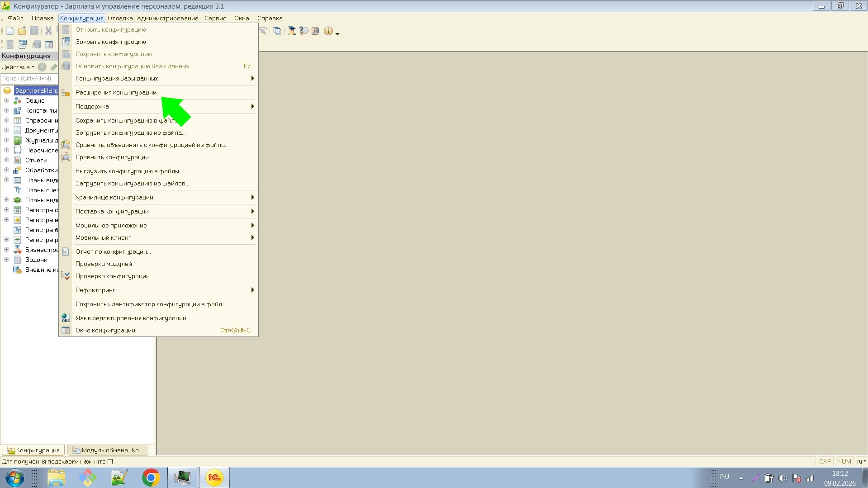Click the volume speaker tray icon
868x488 pixels.
783,478
